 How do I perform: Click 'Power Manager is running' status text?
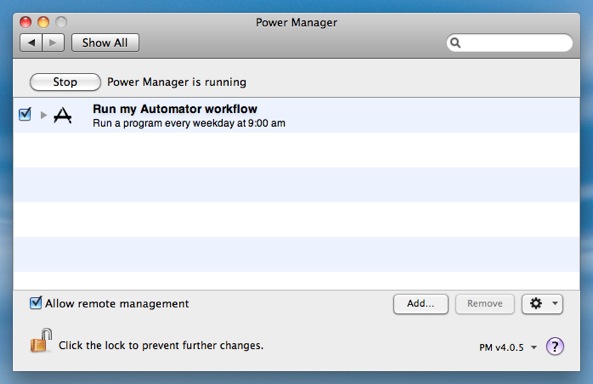[x=177, y=82]
